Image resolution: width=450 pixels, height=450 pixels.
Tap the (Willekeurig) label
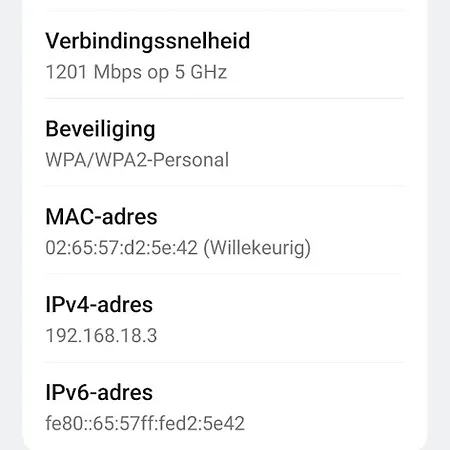click(257, 248)
